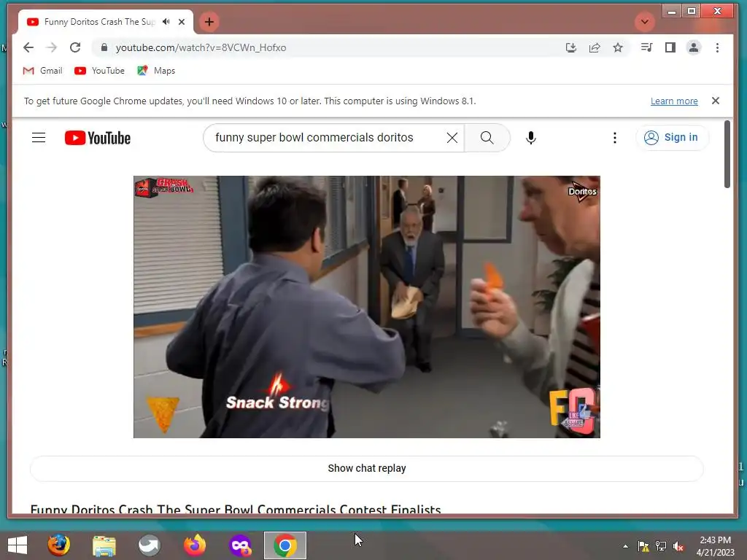Select the Funny Doritos Crash tab
The height and width of the screenshot is (560, 747).
(x=99, y=22)
